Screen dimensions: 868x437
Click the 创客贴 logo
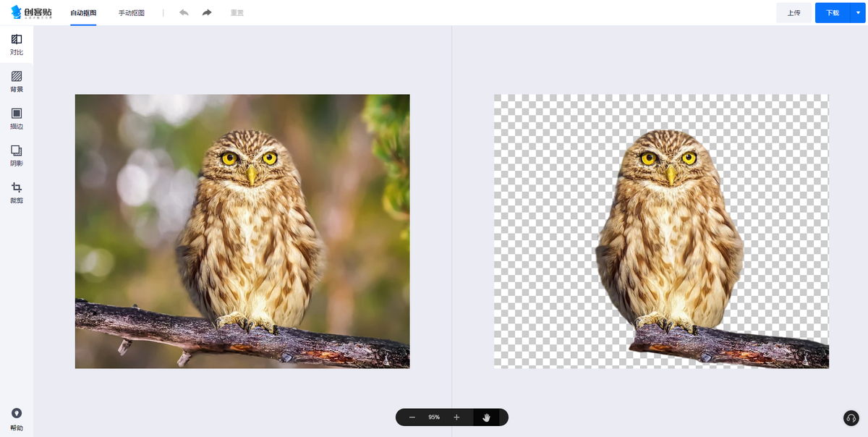tap(31, 12)
